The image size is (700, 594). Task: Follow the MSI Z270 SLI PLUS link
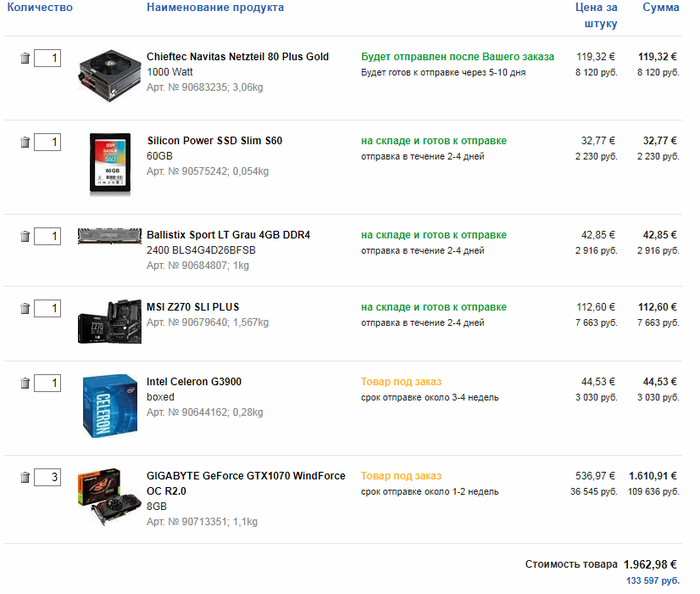click(x=193, y=307)
